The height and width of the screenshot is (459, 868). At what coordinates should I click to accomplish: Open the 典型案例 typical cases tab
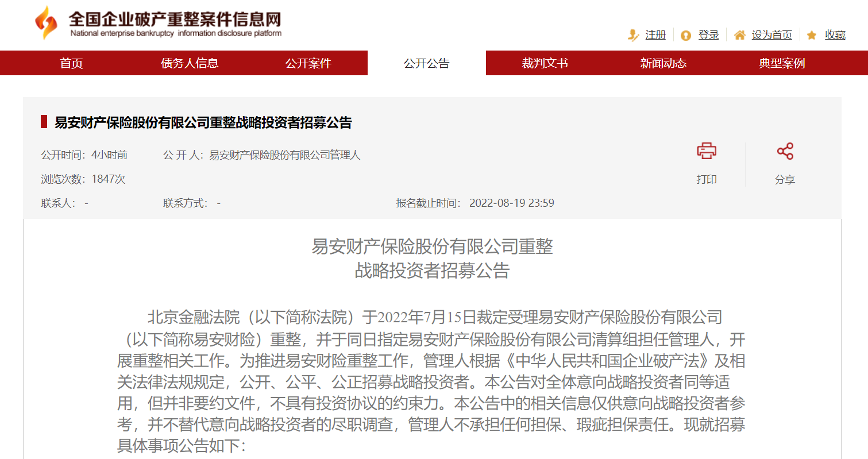[x=782, y=63]
